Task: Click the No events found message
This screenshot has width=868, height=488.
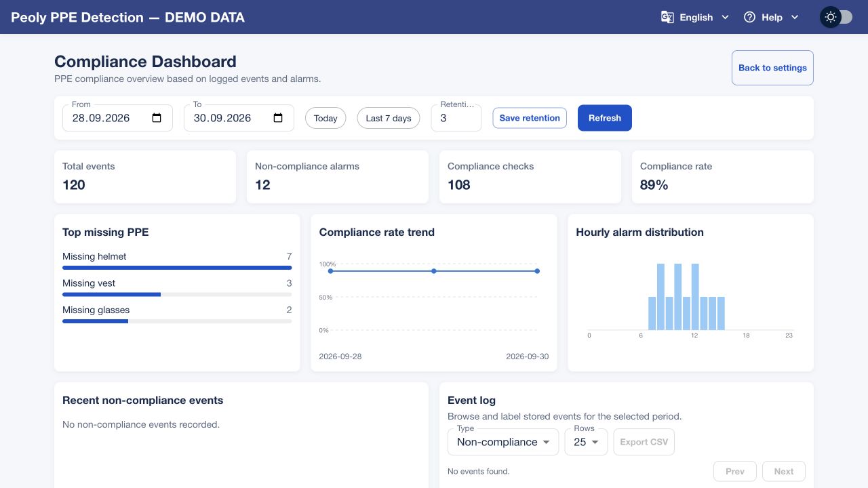Action: tap(479, 471)
